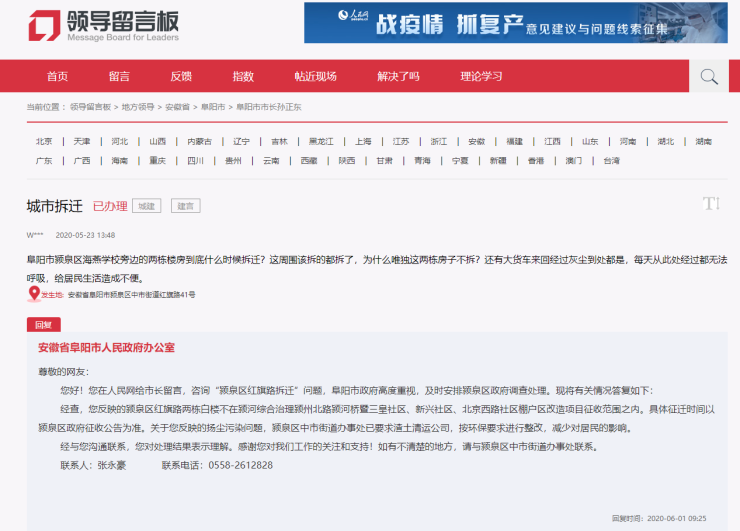Click the 城市拆迁 post title
Image resolution: width=740 pixels, height=531 pixels.
coord(55,206)
